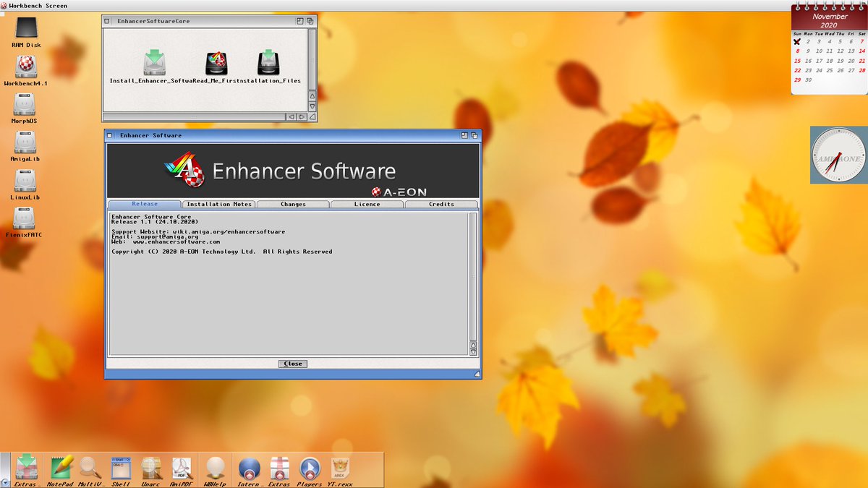868x488 pixels.
Task: Click Enhancer Software text area scroll-up arrow
Action: (x=474, y=343)
